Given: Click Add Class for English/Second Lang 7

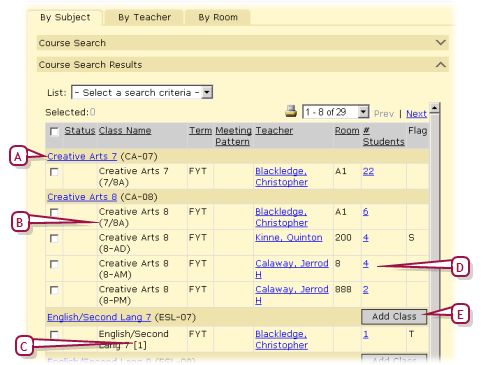Looking at the screenshot, I should pos(394,317).
